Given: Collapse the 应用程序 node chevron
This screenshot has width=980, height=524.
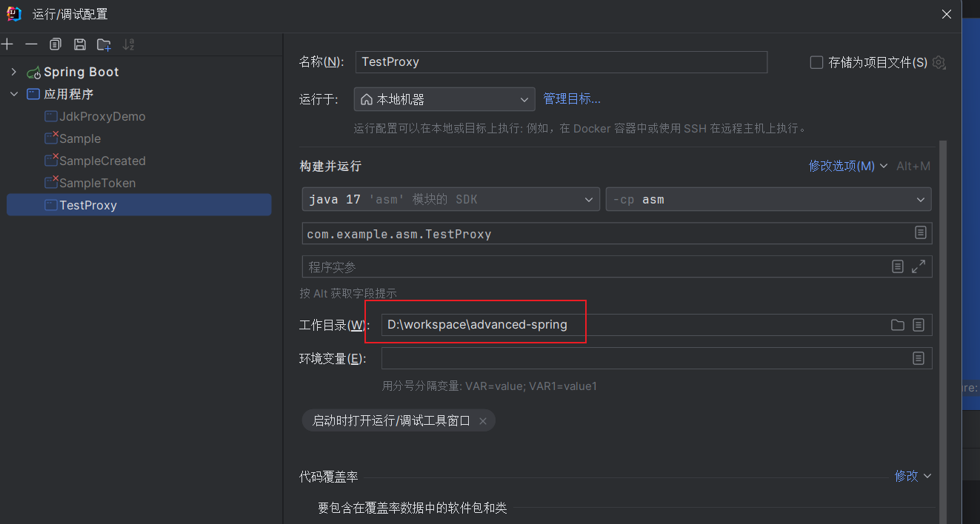Looking at the screenshot, I should click(x=13, y=94).
